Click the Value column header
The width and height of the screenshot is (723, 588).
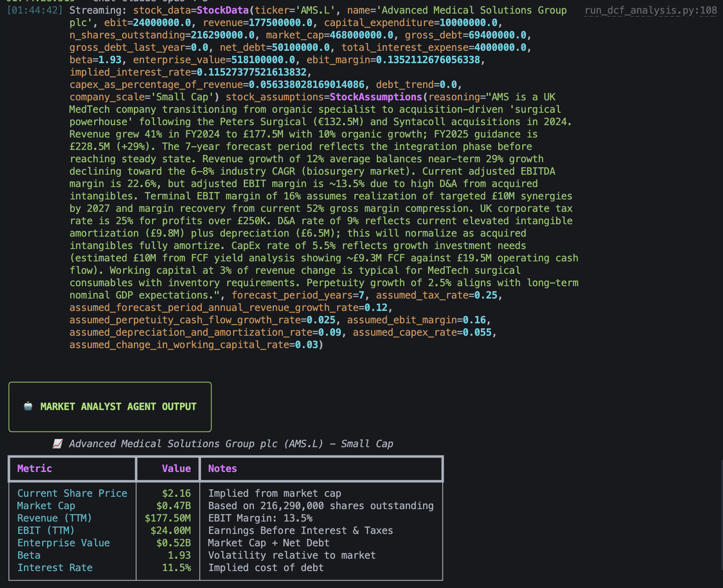click(x=176, y=469)
